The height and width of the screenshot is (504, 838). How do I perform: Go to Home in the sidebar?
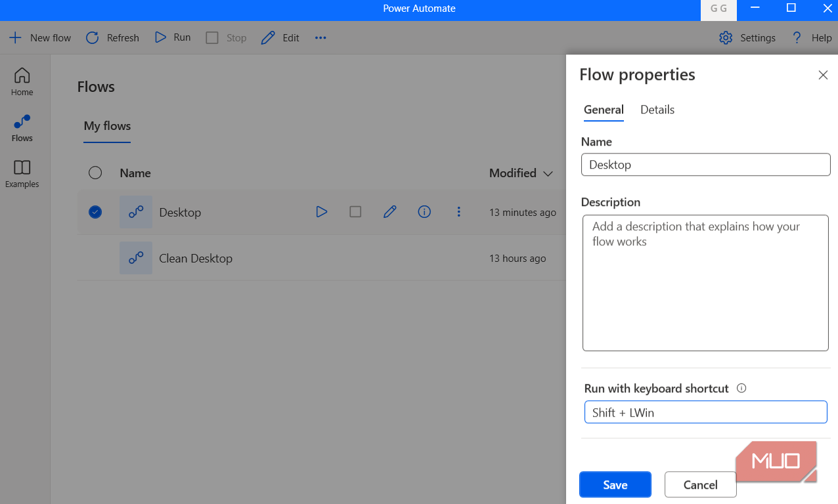pos(22,82)
